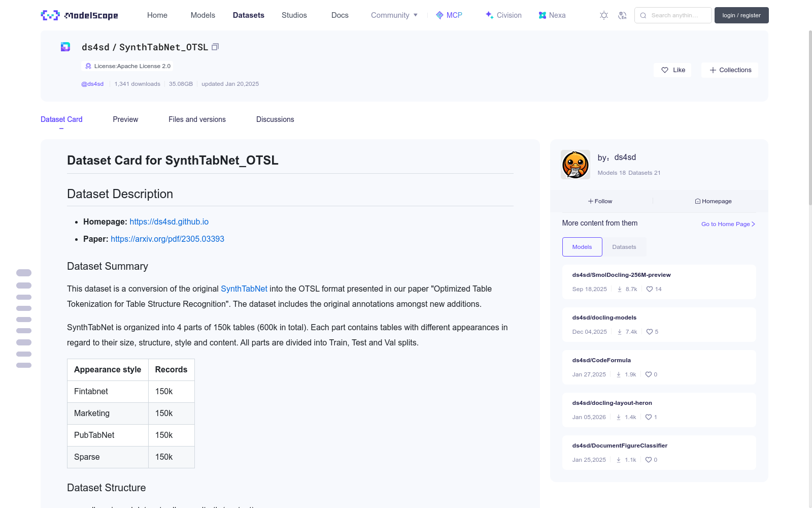812x508 pixels.
Task: Open the Models nav item in the top bar
Action: (203, 15)
